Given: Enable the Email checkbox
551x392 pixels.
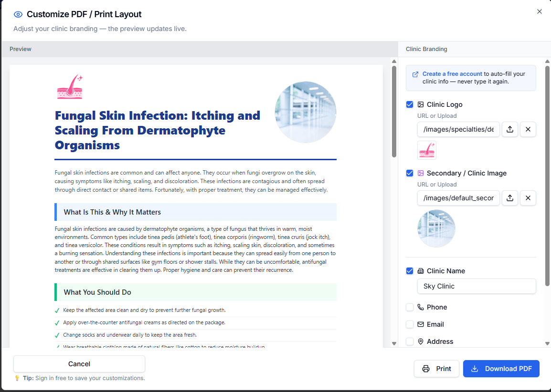Looking at the screenshot, I should pos(410,325).
